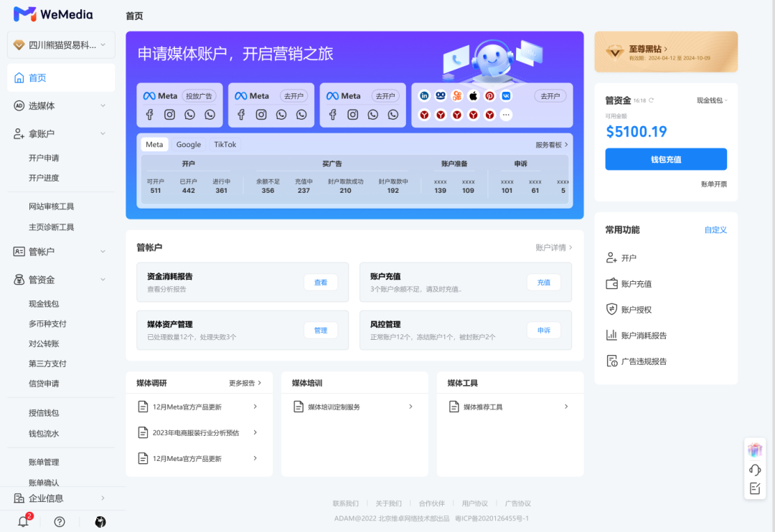Open the 开户 shortcut in 常用功能
The image size is (775, 532).
tap(621, 258)
